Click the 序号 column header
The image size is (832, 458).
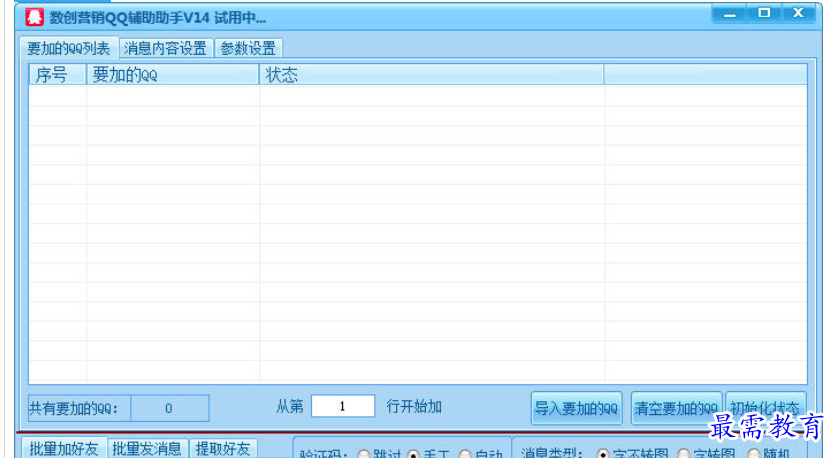tap(57, 75)
